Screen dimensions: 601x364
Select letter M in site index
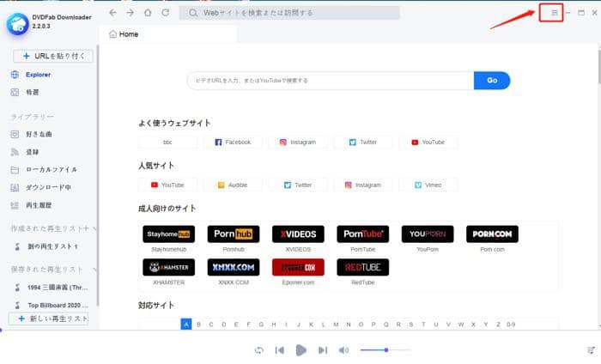(336, 325)
